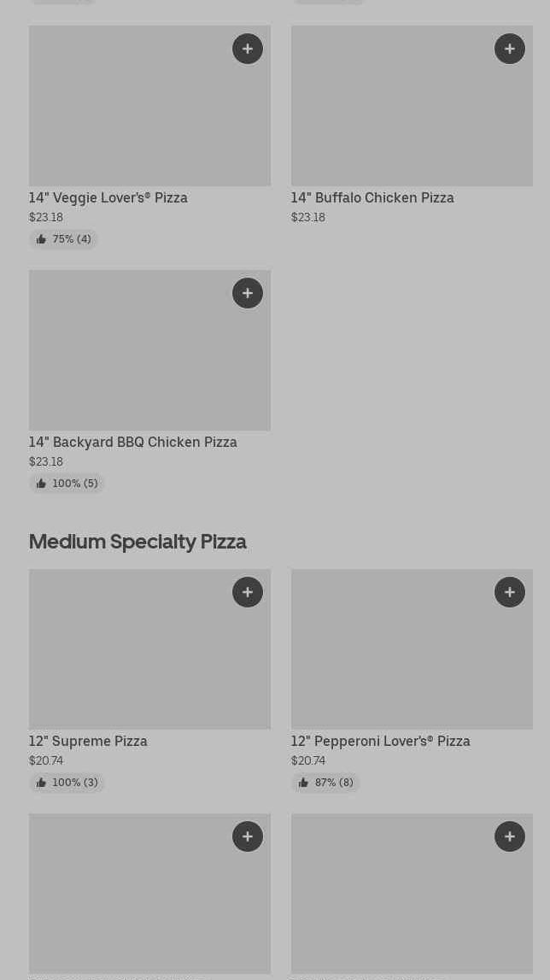The height and width of the screenshot is (980, 550).
Task: Click the 14" Backyard BBQ Chicken Pizza title
Action: [133, 442]
